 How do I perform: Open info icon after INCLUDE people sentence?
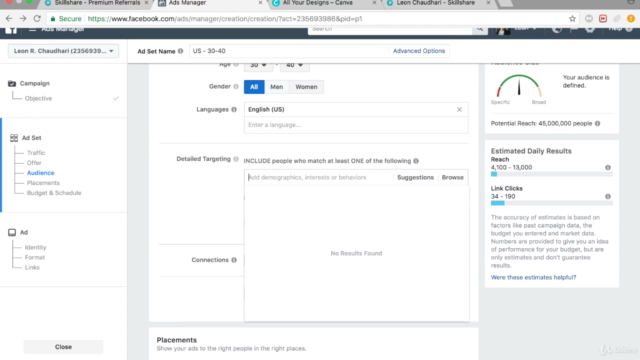click(x=416, y=161)
